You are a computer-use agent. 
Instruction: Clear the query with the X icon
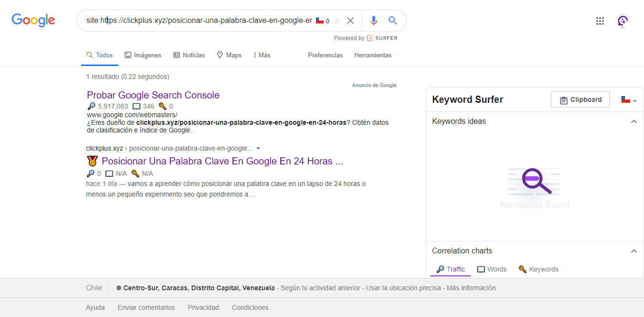point(350,20)
